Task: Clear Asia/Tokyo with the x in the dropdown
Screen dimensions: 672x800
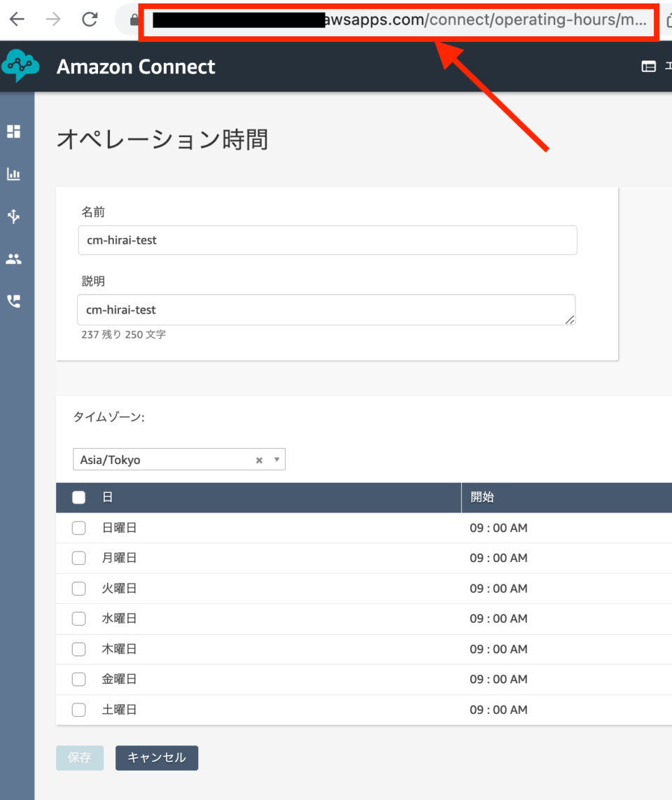Action: pos(258,459)
